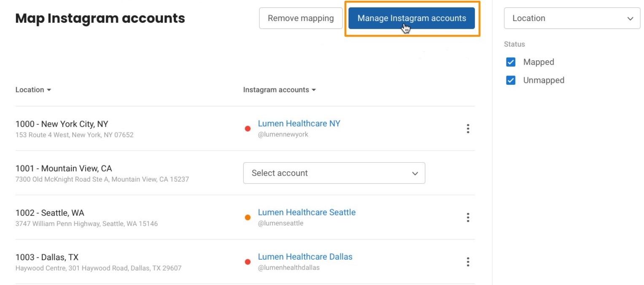Click the Manage Instagram accounts button
Image resolution: width=644 pixels, height=285 pixels.
click(412, 18)
